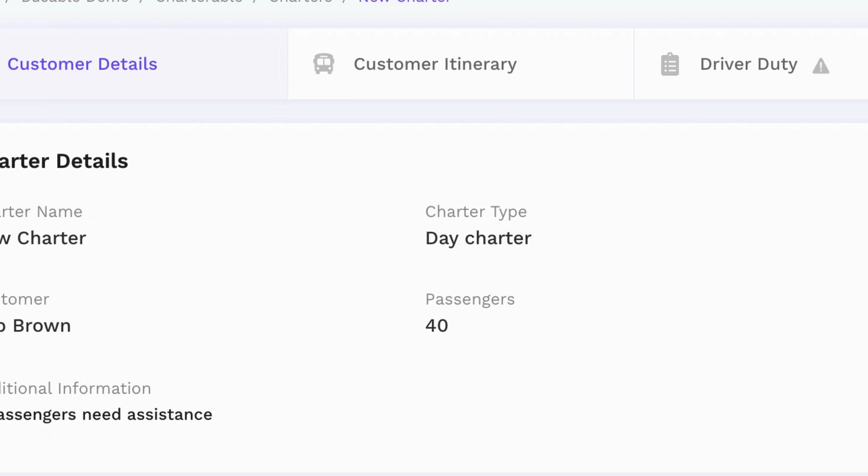Select the passengers need assistance note
The width and height of the screenshot is (868, 476).
pyautogui.click(x=106, y=415)
